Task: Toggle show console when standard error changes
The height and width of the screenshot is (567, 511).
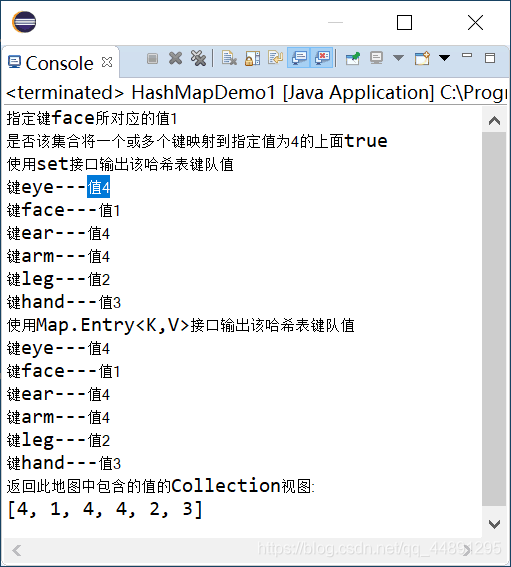Action: pos(321,58)
